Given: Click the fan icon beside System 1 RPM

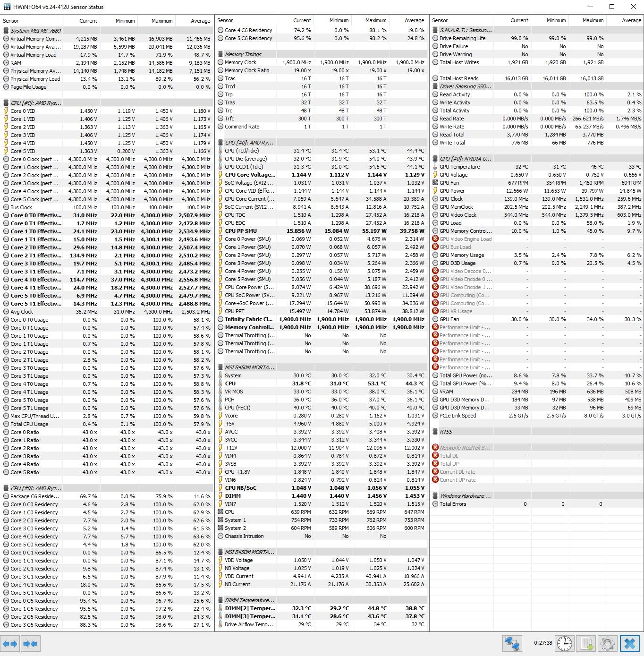Looking at the screenshot, I should pos(220,520).
